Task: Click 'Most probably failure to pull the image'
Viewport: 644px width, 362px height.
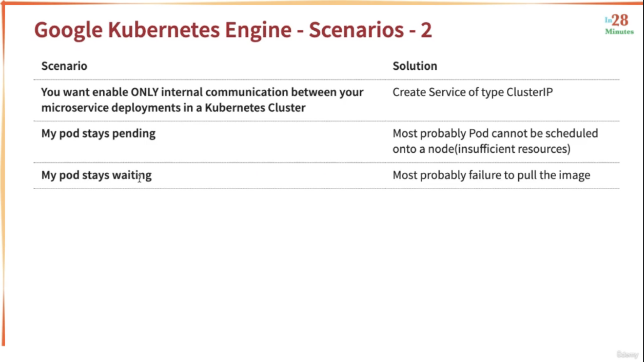Action: (491, 175)
